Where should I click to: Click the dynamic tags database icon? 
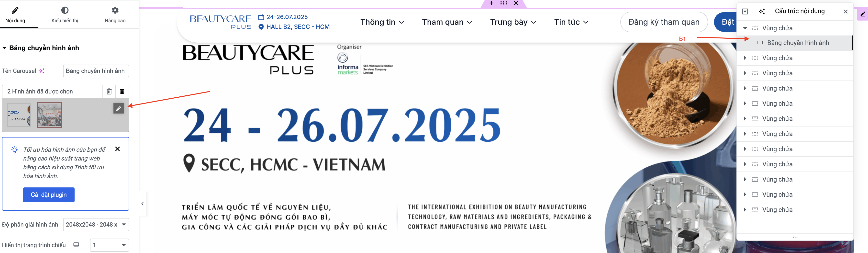pos(122,92)
